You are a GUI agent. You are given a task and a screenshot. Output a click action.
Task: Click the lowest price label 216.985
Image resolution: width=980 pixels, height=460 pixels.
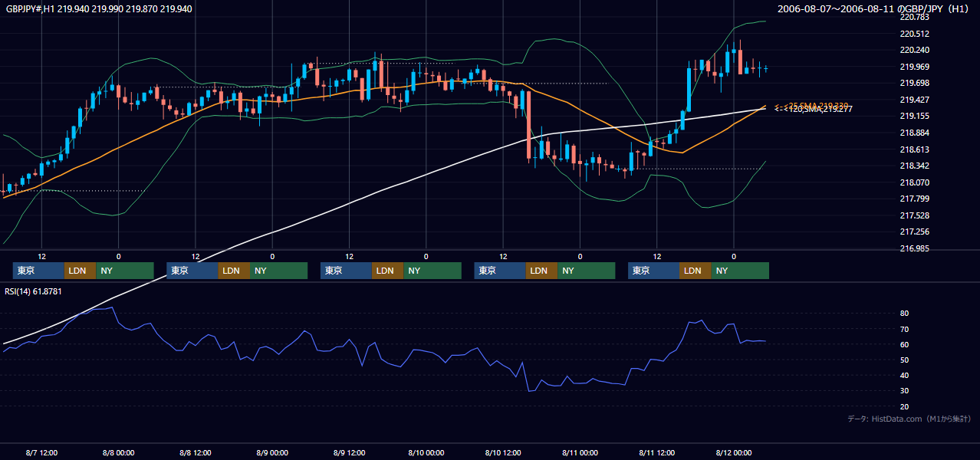click(914, 248)
